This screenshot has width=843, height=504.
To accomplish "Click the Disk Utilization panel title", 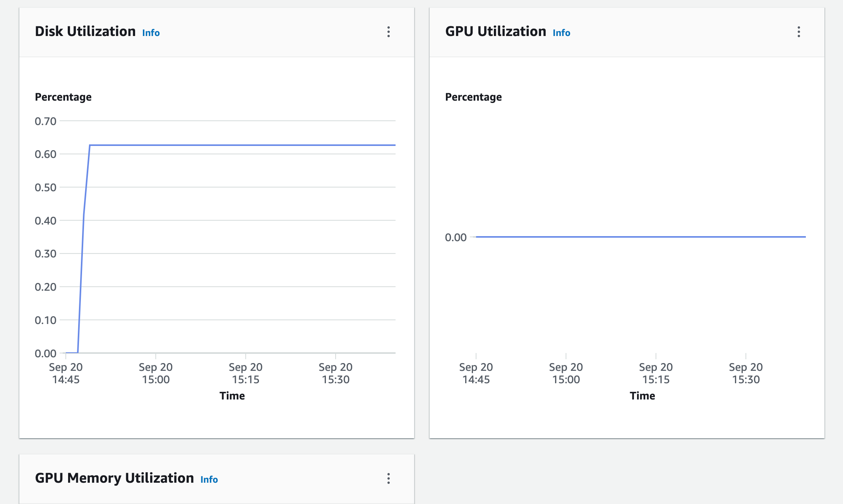I will [x=85, y=31].
